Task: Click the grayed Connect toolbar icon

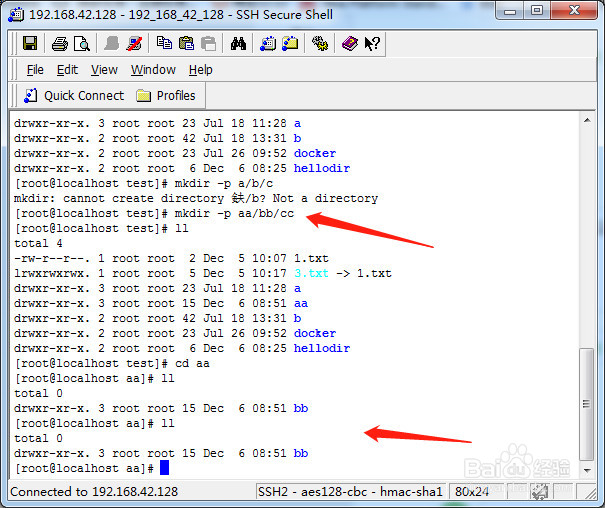Action: (x=112, y=44)
